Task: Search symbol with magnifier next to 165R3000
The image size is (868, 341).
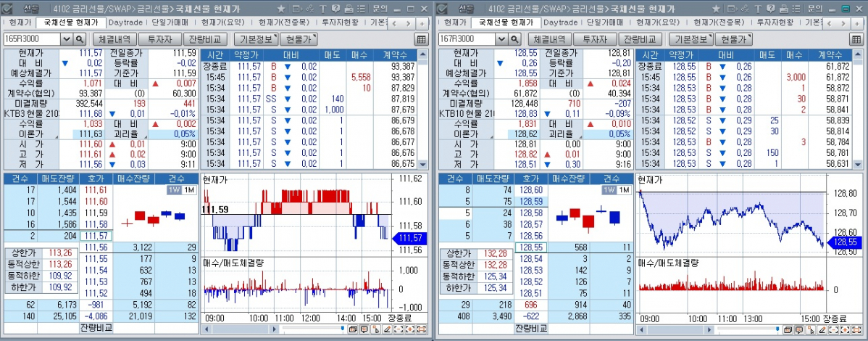Action: [79, 38]
